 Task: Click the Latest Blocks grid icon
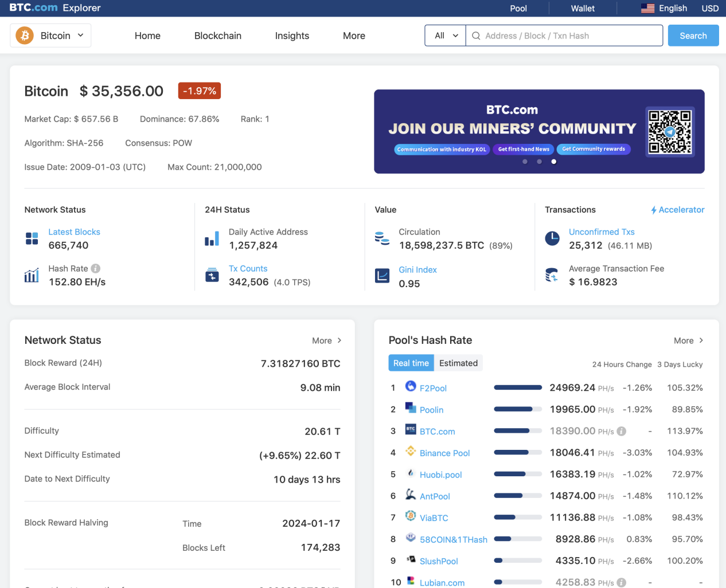32,238
